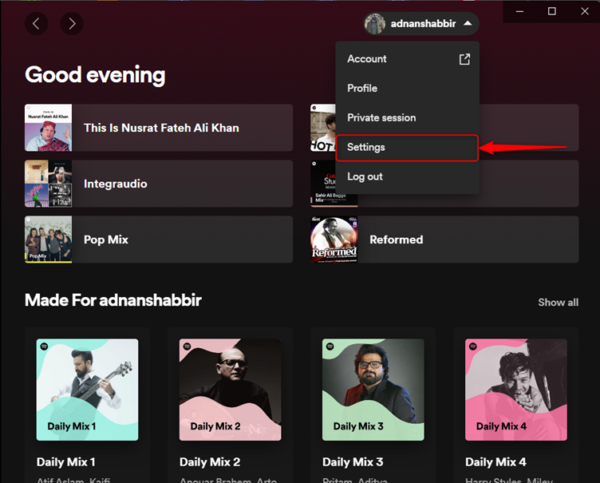This screenshot has height=483, width=600.
Task: Click the back navigation arrow
Action: 37,23
